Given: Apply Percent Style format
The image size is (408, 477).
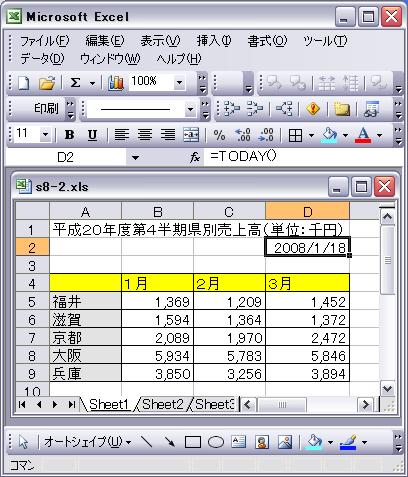Looking at the screenshot, I should [x=219, y=135].
